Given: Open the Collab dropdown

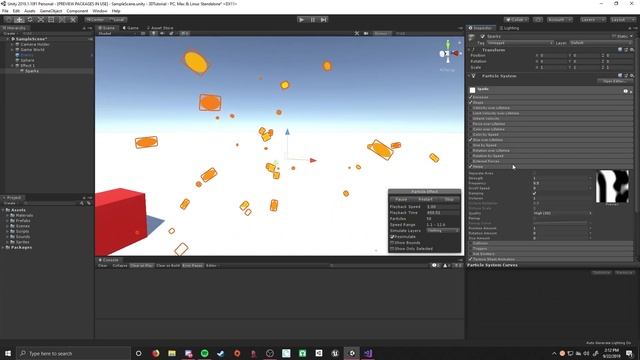Looking at the screenshot, I should [x=516, y=20].
